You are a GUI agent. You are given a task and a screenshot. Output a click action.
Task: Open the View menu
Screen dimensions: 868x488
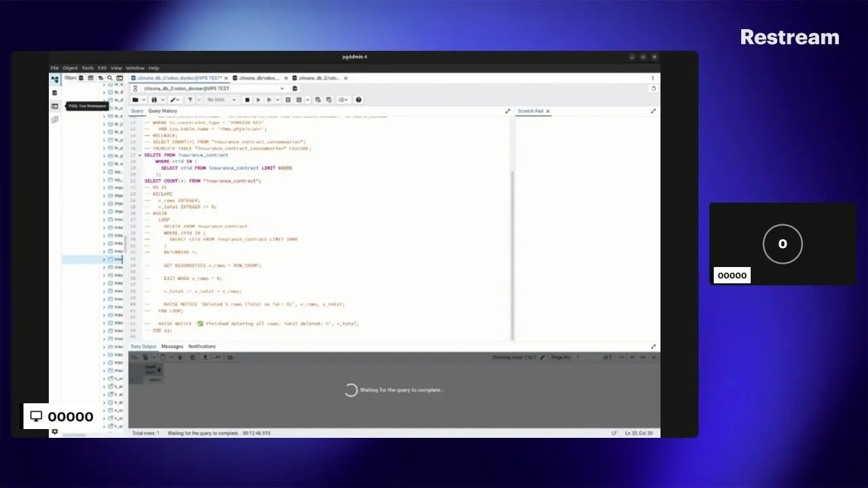116,68
